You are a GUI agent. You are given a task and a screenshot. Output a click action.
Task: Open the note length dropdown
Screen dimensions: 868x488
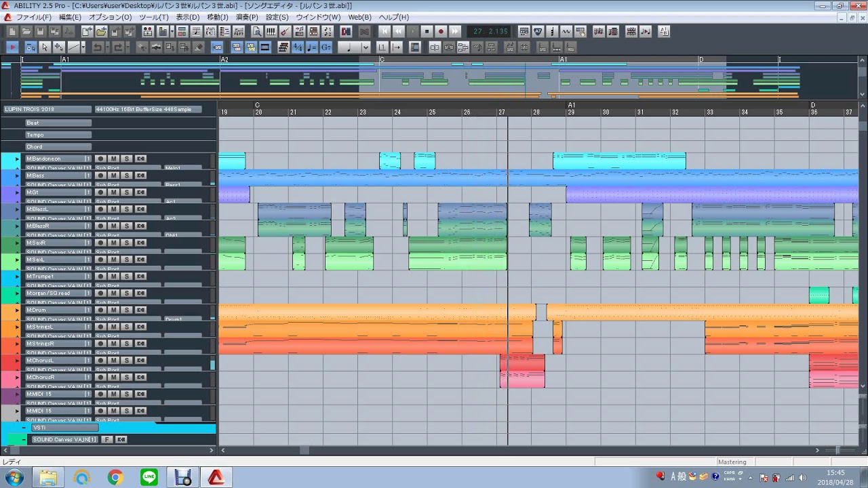(365, 47)
